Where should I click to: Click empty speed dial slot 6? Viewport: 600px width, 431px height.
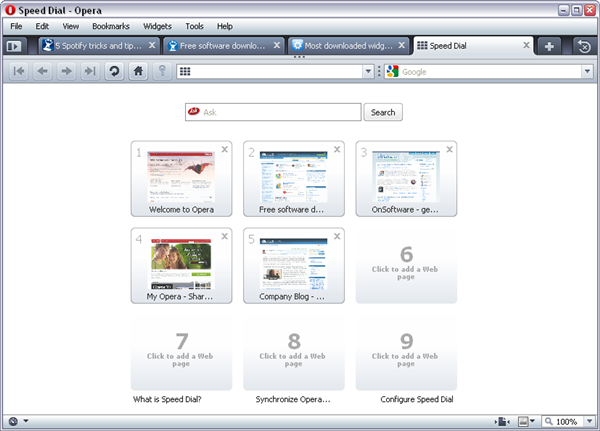point(406,265)
